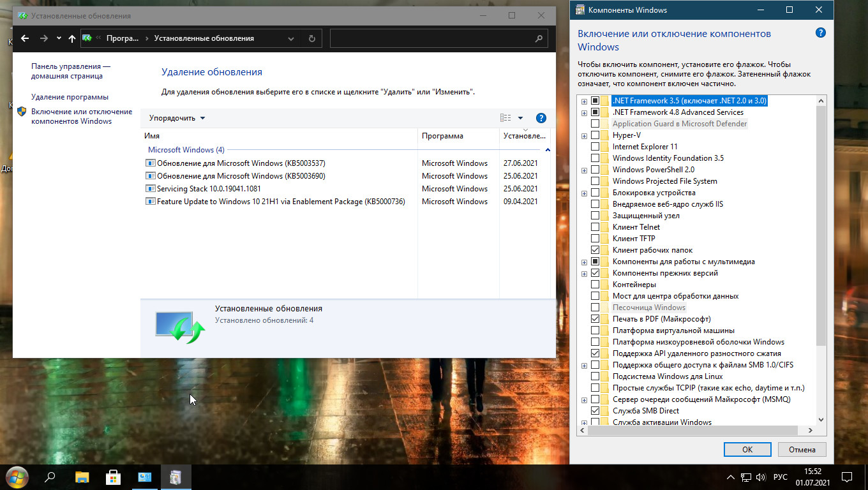868x490 pixels.
Task: Uncheck Печать в PDF (Майкрософт)
Action: pos(595,319)
